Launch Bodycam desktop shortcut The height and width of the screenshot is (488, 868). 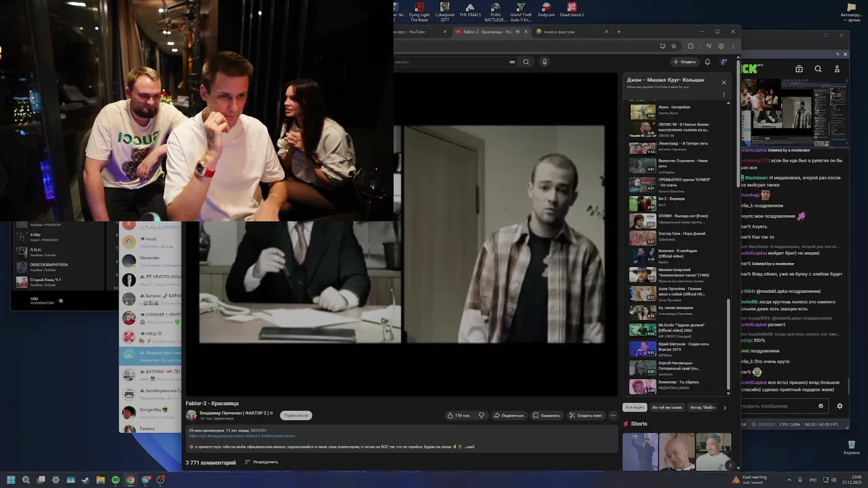coord(547,9)
